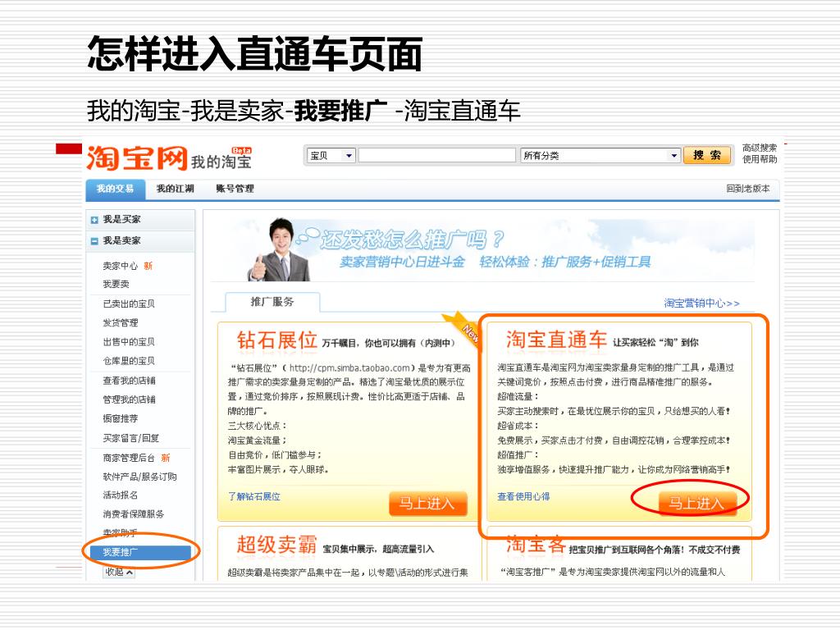Click 回到老版本 link

(748, 189)
